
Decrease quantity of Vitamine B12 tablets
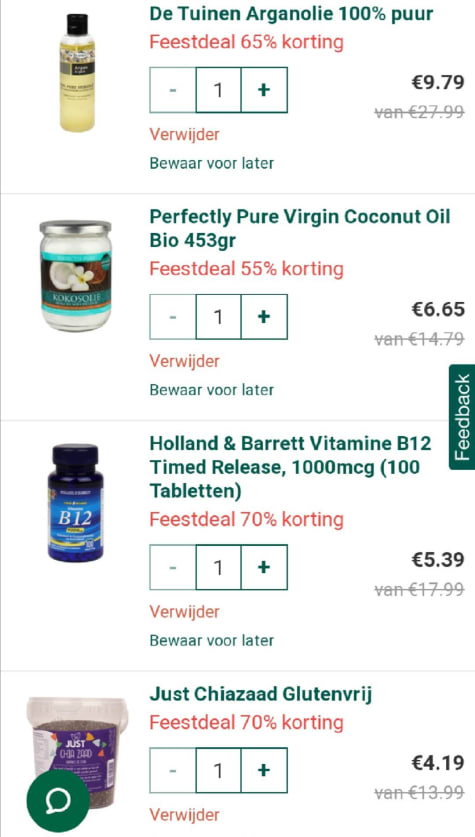[172, 567]
